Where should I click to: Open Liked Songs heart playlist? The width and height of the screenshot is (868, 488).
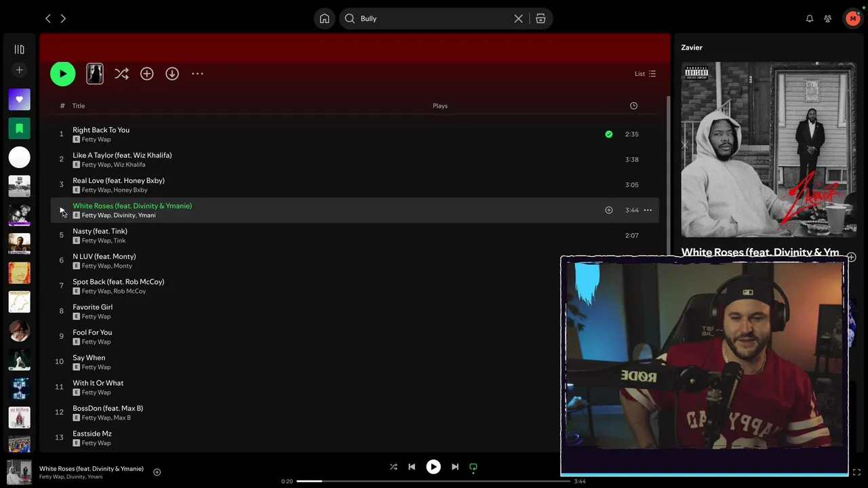pos(19,100)
